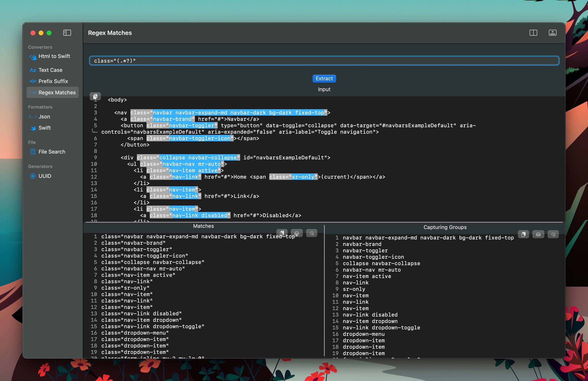Click the split view layout icon in the title bar
Viewport: 588px width, 381px height.
click(x=533, y=33)
